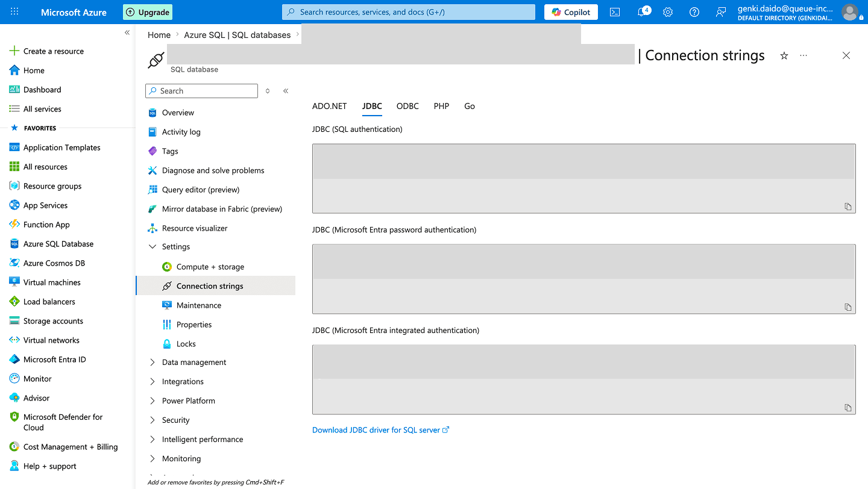Go to Home breadcrumb link
This screenshot has width=868, height=489.
point(159,35)
